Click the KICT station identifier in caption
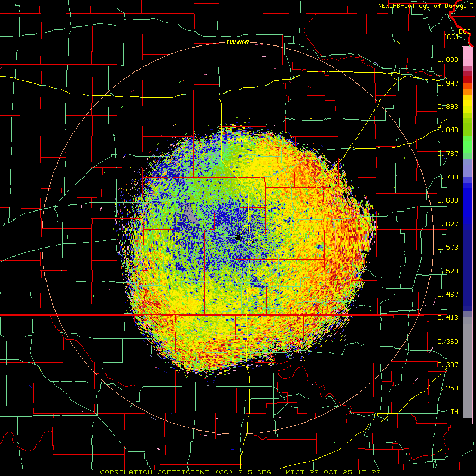This screenshot has height=476, width=476. 296,472
